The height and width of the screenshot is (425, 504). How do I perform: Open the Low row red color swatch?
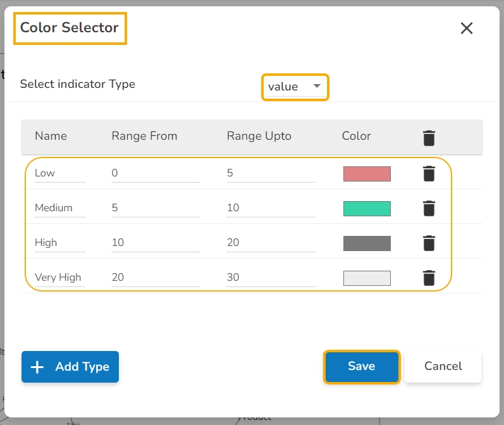(x=367, y=174)
